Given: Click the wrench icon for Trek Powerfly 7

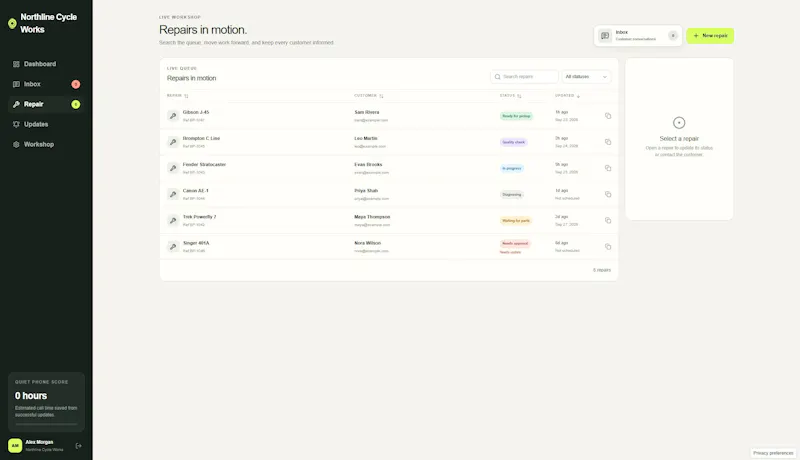Looking at the screenshot, I should 173,220.
